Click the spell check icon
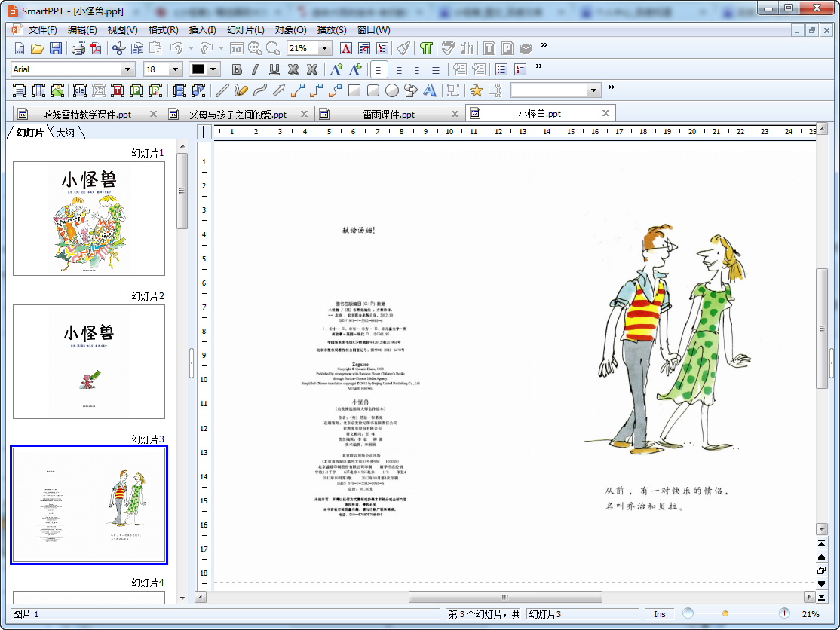The width and height of the screenshot is (840, 630). click(448, 49)
